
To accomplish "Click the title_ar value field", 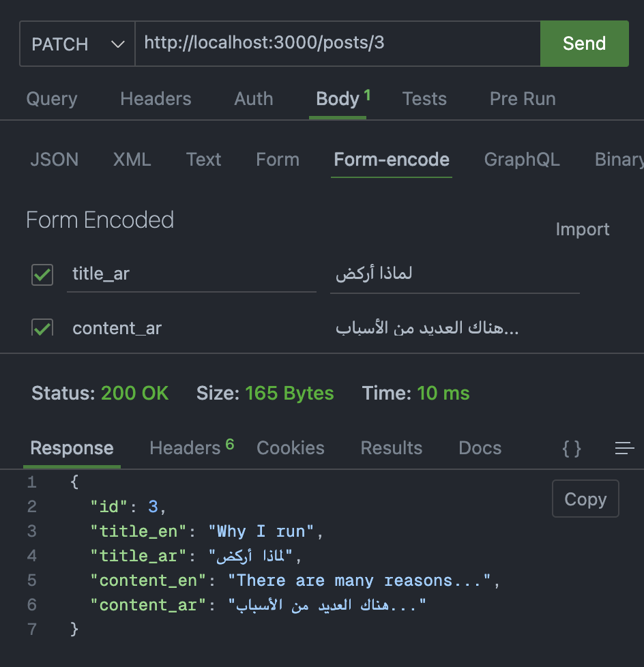I will [454, 273].
